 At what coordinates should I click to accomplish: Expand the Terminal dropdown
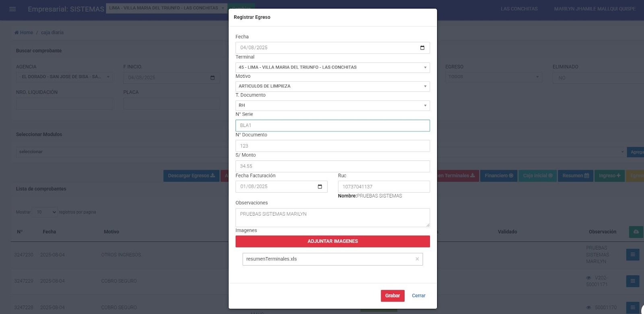tap(332, 67)
